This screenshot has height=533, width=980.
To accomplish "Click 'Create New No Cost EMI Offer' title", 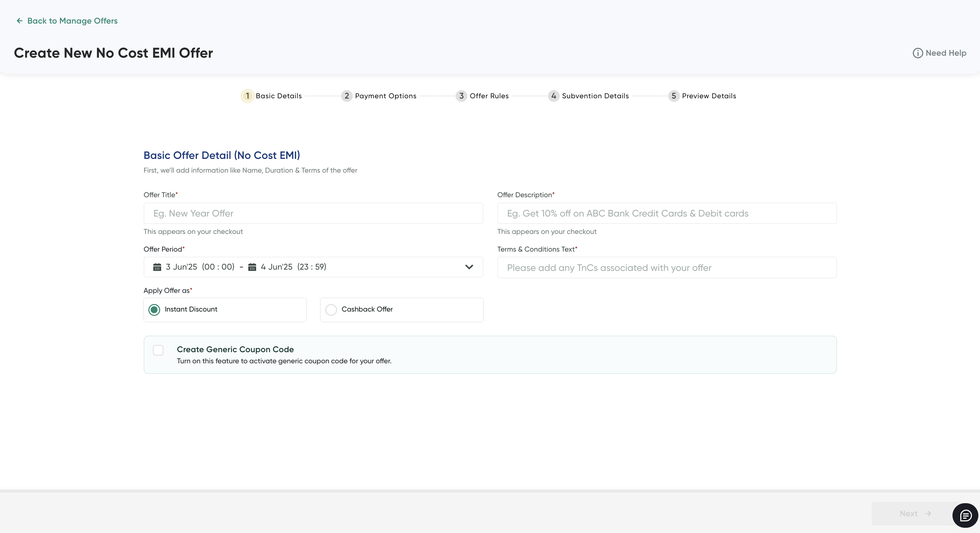I will point(113,53).
